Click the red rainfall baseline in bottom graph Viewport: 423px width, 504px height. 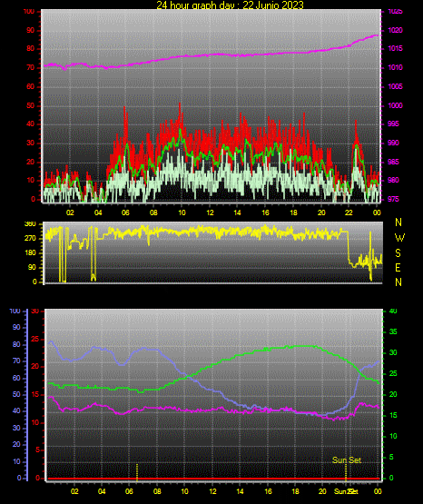tap(213, 479)
